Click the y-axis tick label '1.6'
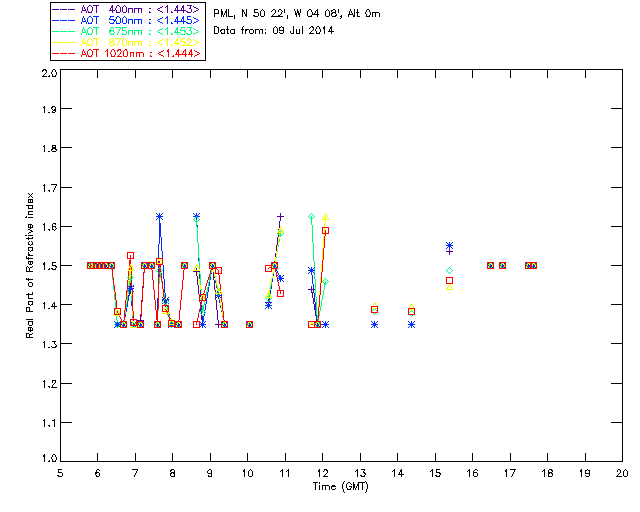 click(49, 227)
